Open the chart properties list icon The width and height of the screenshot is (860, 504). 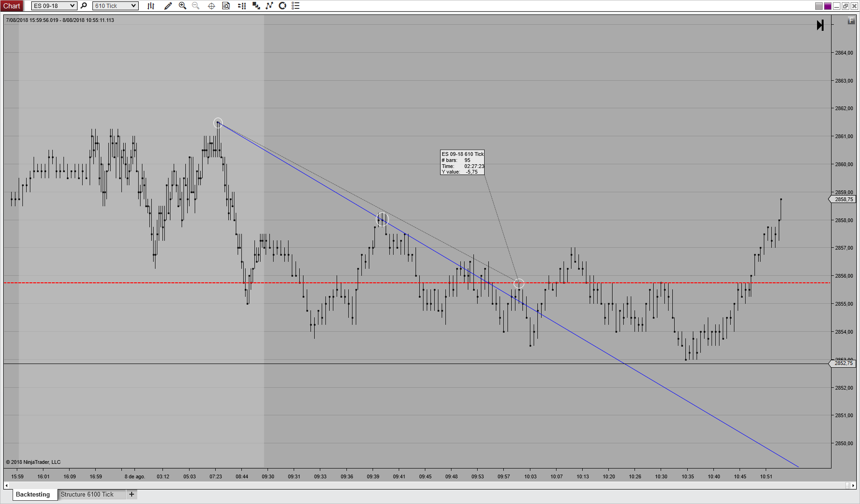296,6
